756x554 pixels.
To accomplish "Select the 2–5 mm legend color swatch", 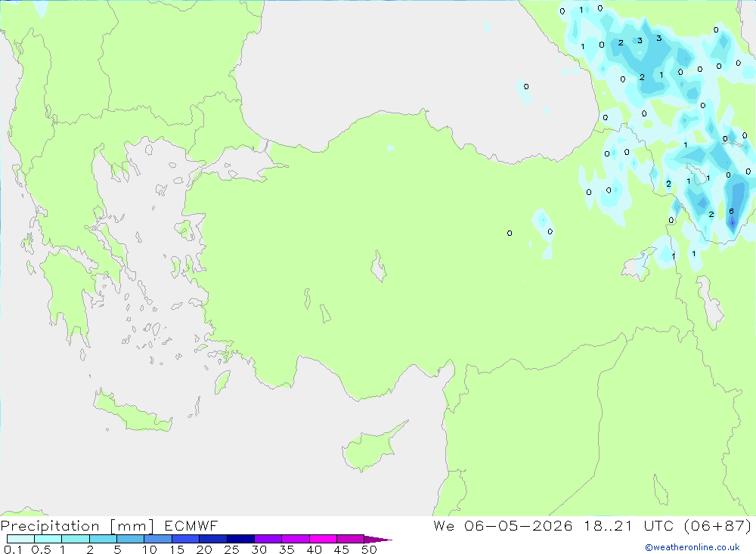I will pos(103,539).
